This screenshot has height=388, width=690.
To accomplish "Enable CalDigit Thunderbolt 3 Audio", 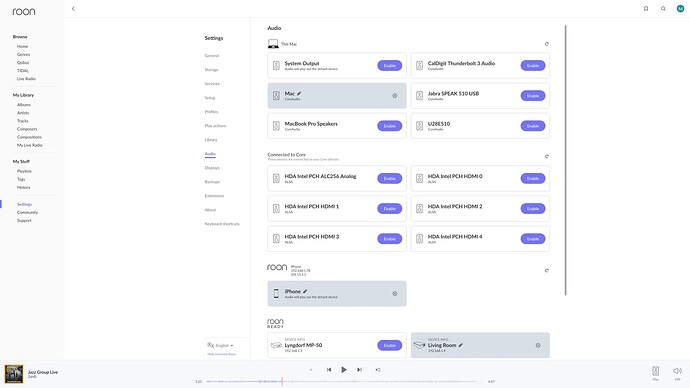I will point(533,66).
